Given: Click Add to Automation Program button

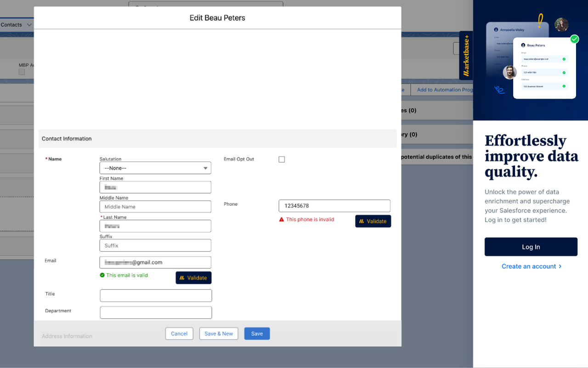Looking at the screenshot, I should tap(443, 90).
